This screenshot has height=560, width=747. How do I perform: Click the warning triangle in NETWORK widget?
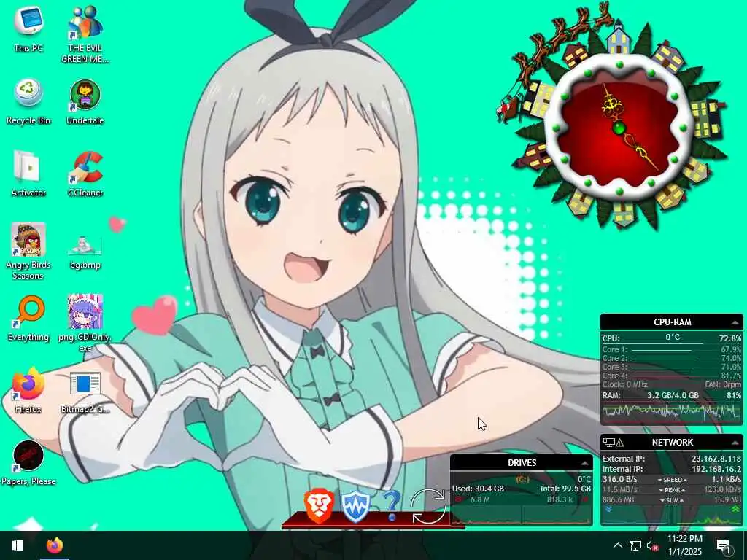620,443
